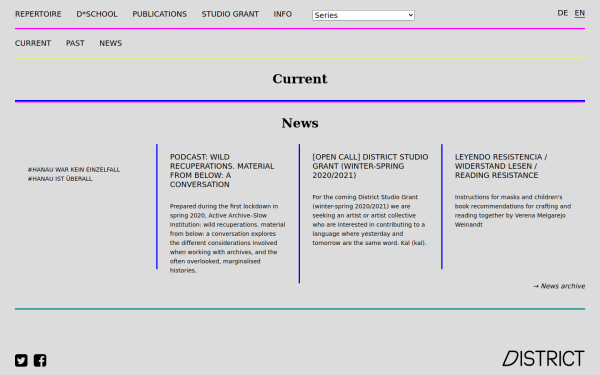
Task: Click the News section heading
Action: (300, 123)
